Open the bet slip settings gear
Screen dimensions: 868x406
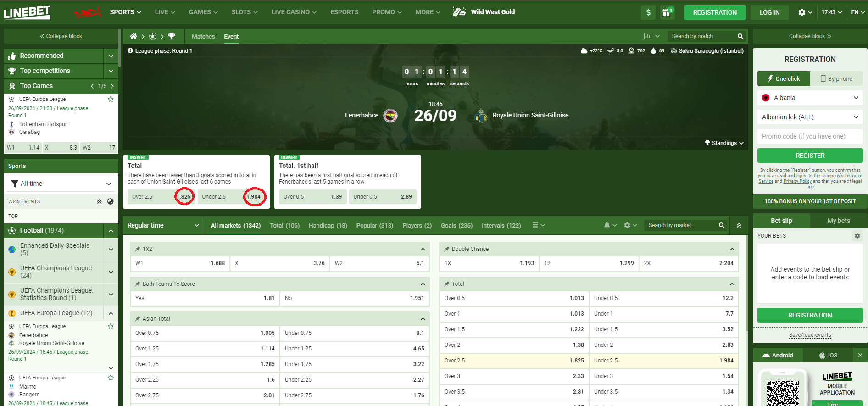click(857, 236)
